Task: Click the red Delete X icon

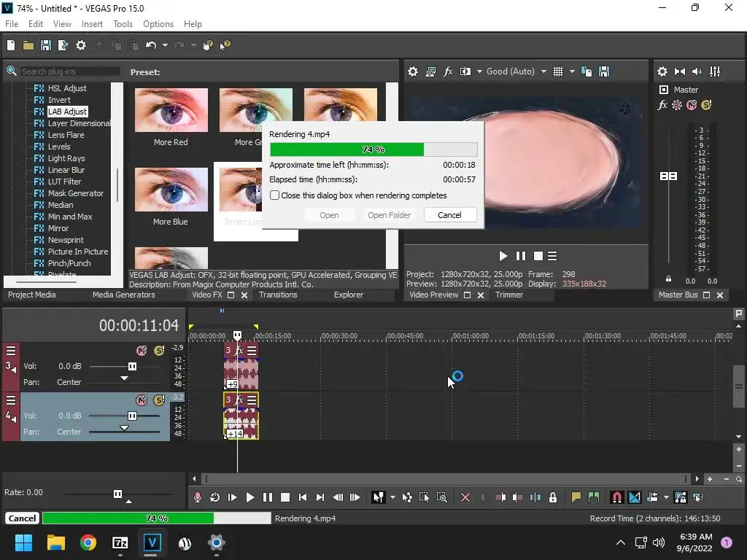Action: (x=465, y=497)
